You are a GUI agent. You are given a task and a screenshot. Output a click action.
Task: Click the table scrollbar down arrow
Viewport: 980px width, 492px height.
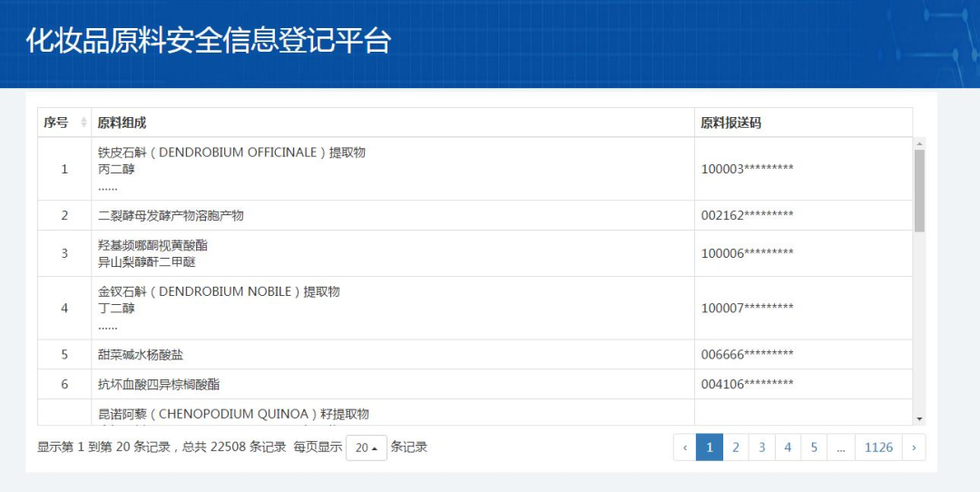(x=919, y=418)
